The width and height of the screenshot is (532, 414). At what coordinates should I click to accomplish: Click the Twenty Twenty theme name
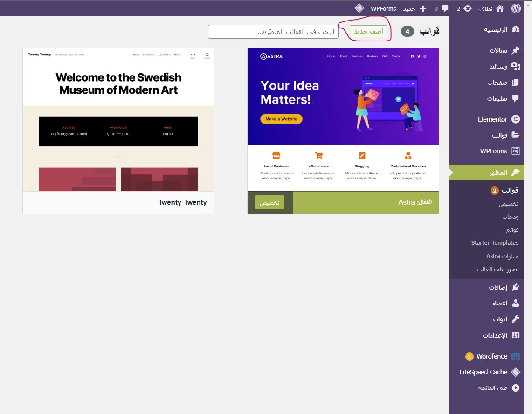pos(182,203)
